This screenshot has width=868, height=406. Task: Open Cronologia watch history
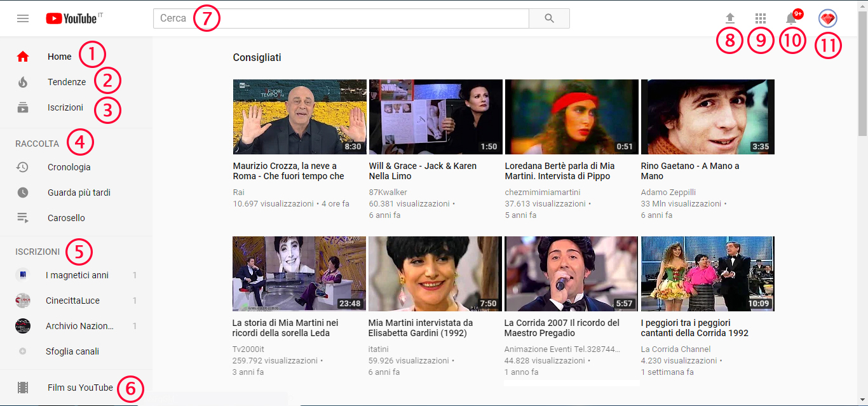69,167
